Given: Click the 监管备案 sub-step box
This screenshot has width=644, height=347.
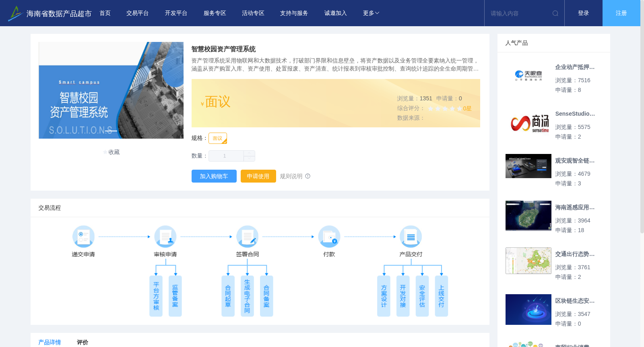Looking at the screenshot, I should click(x=175, y=296).
